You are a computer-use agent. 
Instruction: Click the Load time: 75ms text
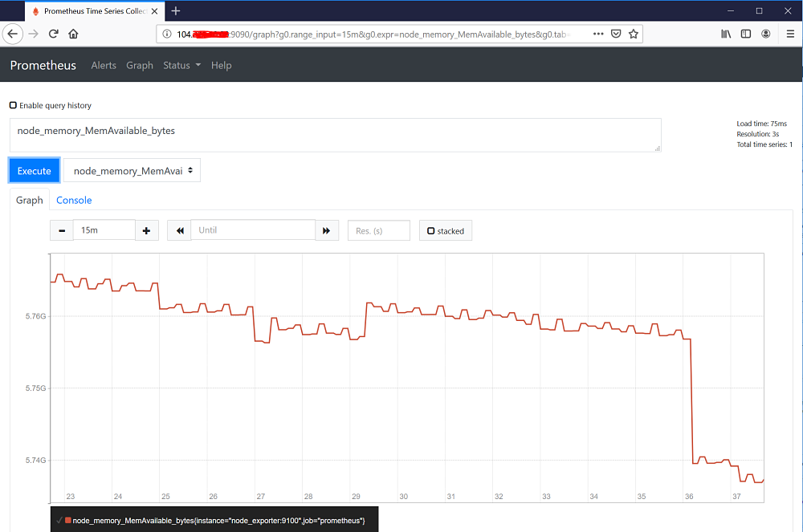point(761,124)
